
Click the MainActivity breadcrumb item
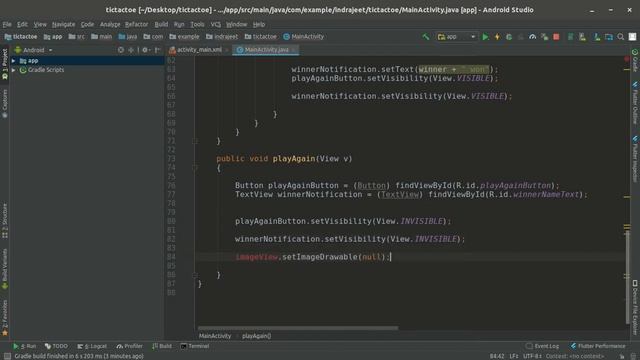click(x=303, y=37)
